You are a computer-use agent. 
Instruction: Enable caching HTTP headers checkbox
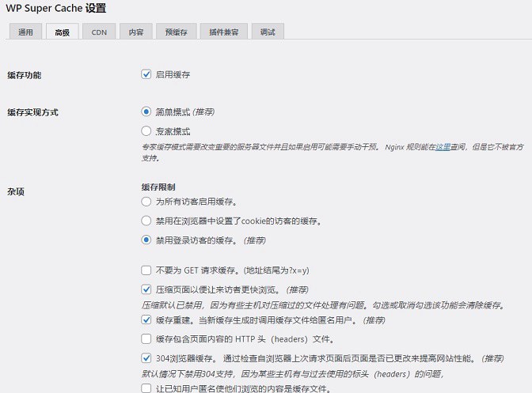146,338
